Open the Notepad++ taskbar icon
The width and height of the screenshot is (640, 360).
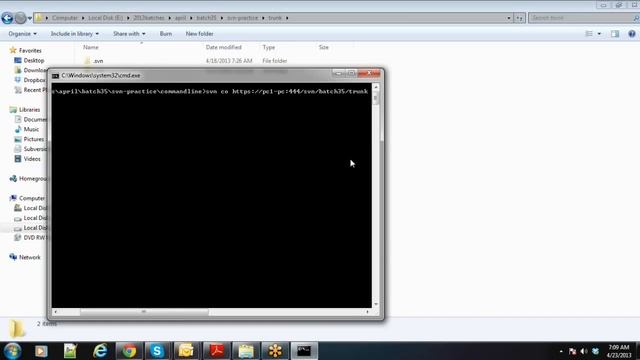(70, 351)
